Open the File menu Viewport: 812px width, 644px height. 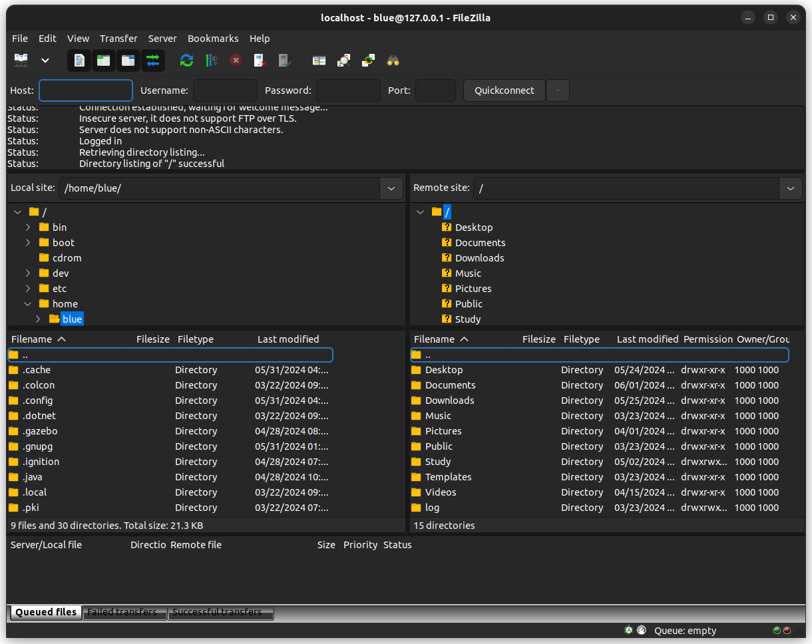pos(20,39)
